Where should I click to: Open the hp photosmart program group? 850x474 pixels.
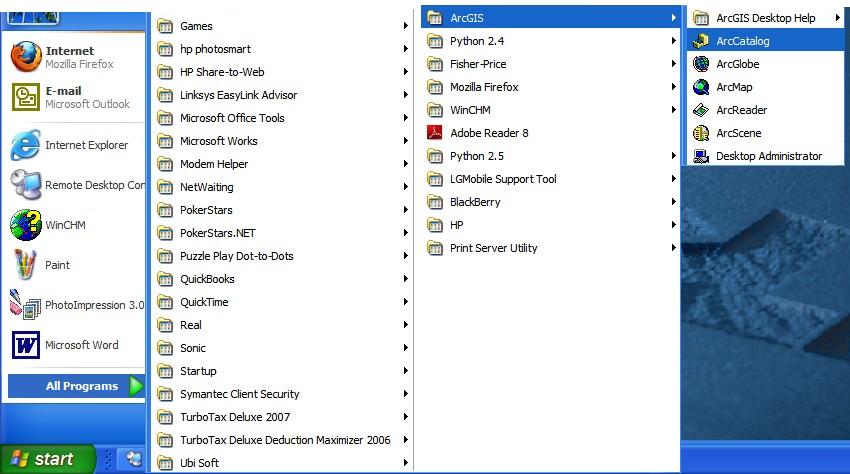click(282, 49)
